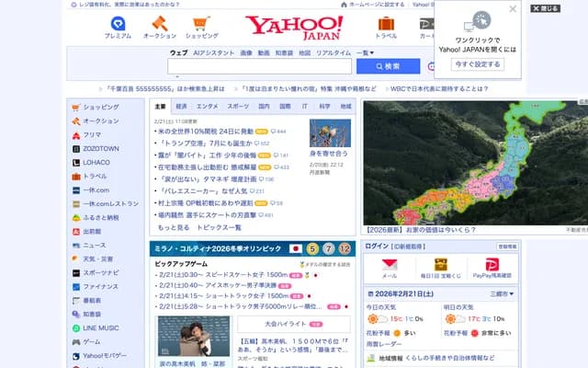Switch search to 画像
Screen dimensions: 588x368
[246, 53]
